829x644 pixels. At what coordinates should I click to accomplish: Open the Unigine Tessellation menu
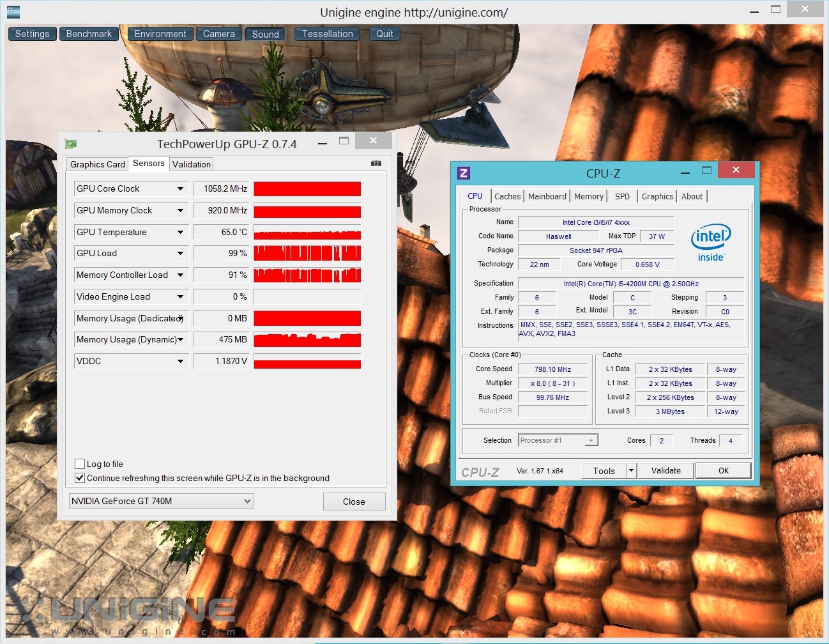328,34
